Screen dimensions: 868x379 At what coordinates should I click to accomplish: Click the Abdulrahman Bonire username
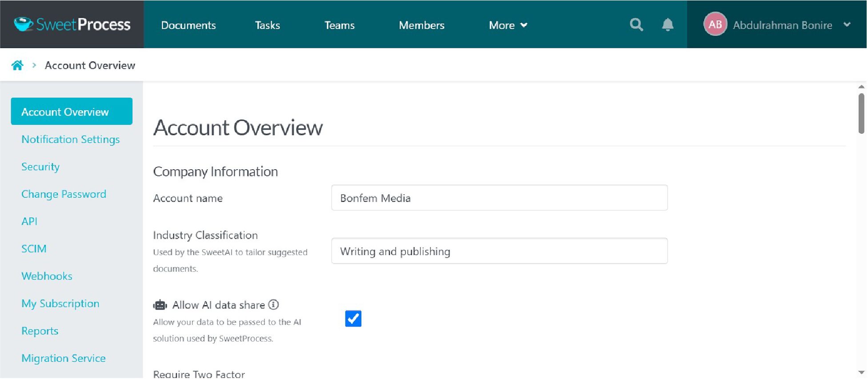tap(783, 25)
